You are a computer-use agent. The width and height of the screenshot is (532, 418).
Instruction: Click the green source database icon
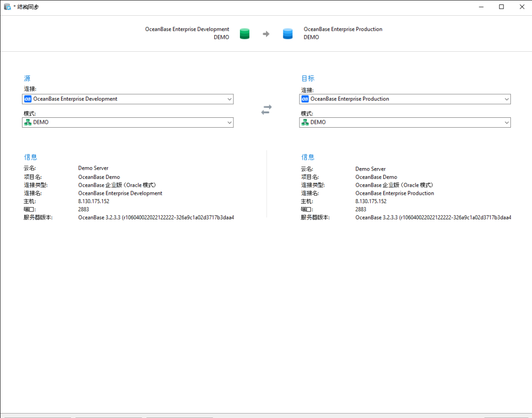coord(244,34)
